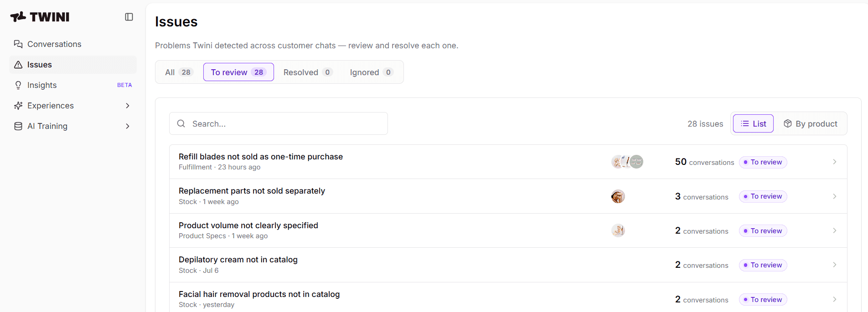Open Issues in the sidebar
This screenshot has width=868, height=312.
pyautogui.click(x=73, y=65)
